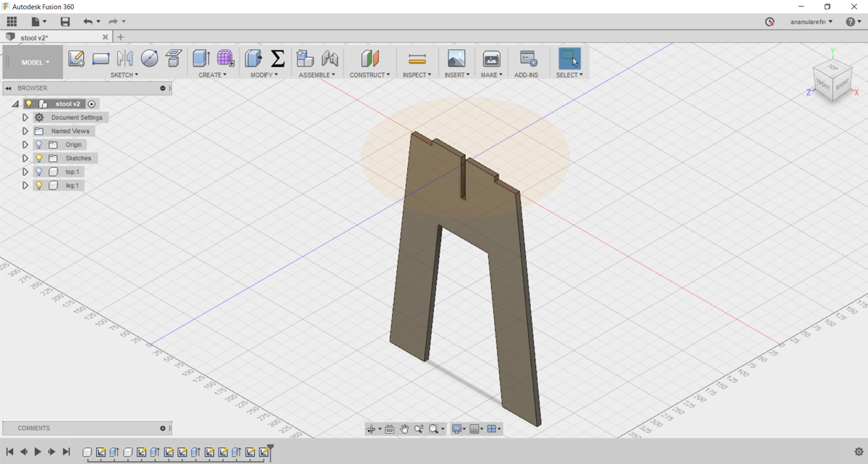Image resolution: width=868 pixels, height=464 pixels.
Task: Toggle visibility bulb of Sketches folder
Action: 39,158
